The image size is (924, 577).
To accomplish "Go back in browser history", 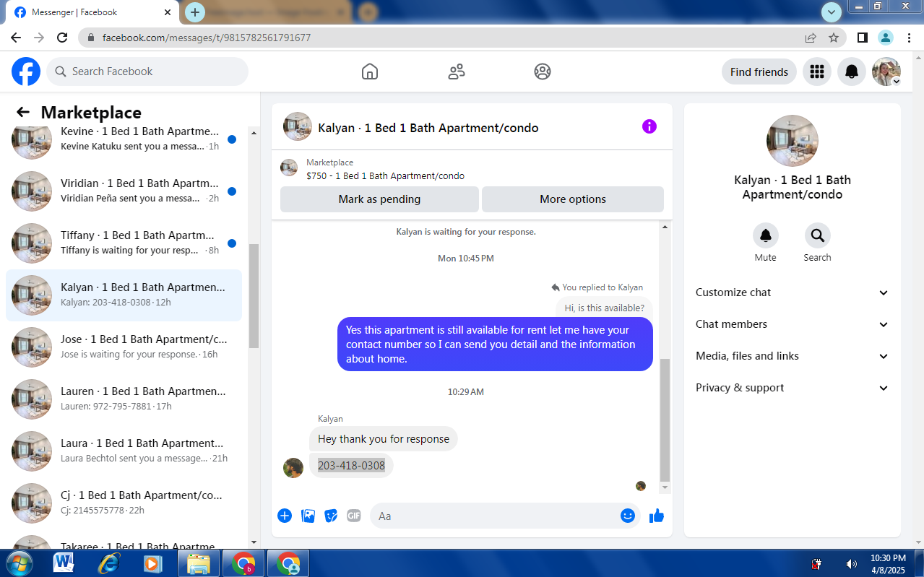I will [16, 38].
